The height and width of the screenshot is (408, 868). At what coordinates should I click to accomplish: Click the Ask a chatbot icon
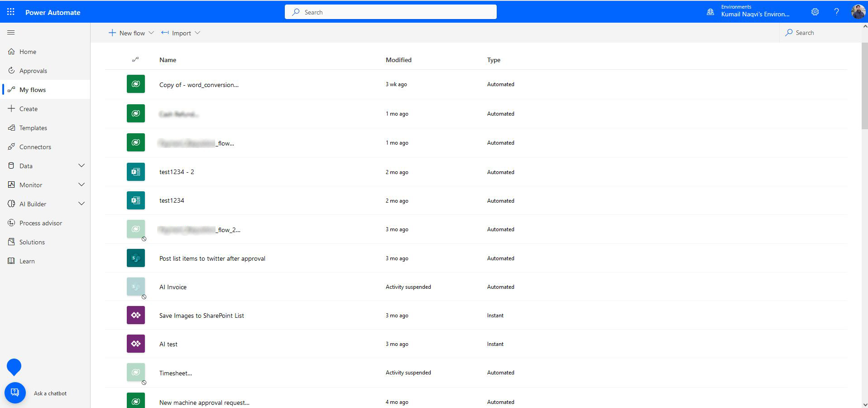point(15,393)
